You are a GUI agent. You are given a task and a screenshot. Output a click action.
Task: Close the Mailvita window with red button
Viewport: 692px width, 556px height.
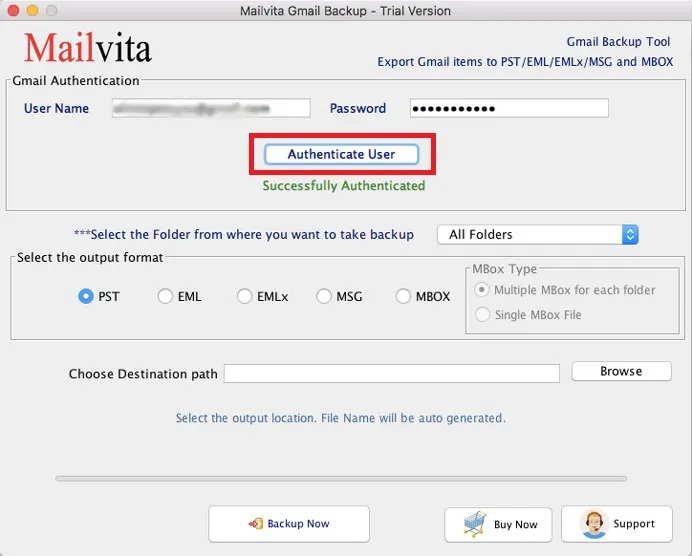(14, 10)
